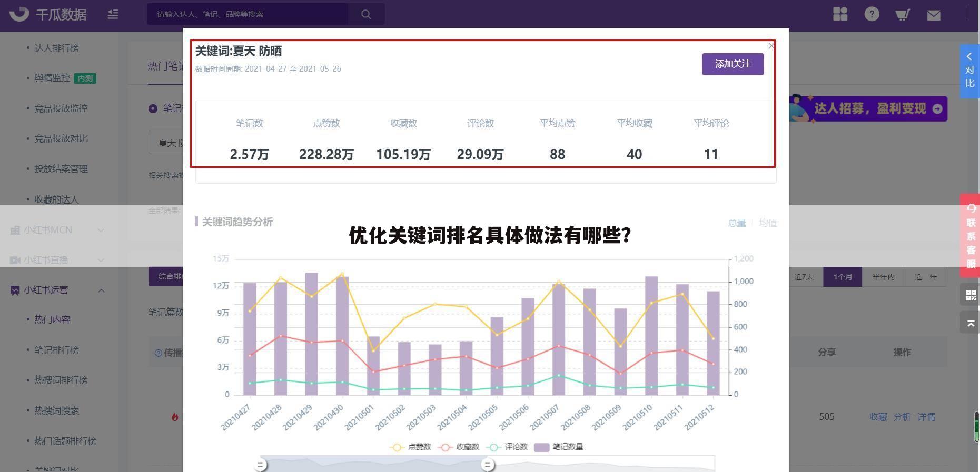Screen dimensions: 980x472
Task: Click the 分析 link in the table row
Action: [902, 417]
